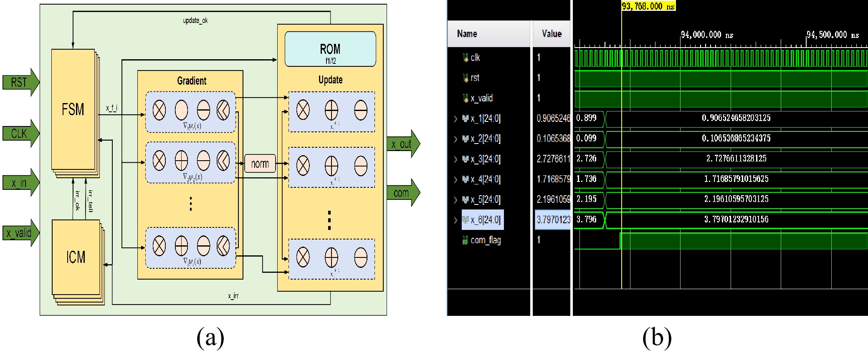
Task: Expand the x_2[24:0] bus signal
Action: click(x=456, y=139)
